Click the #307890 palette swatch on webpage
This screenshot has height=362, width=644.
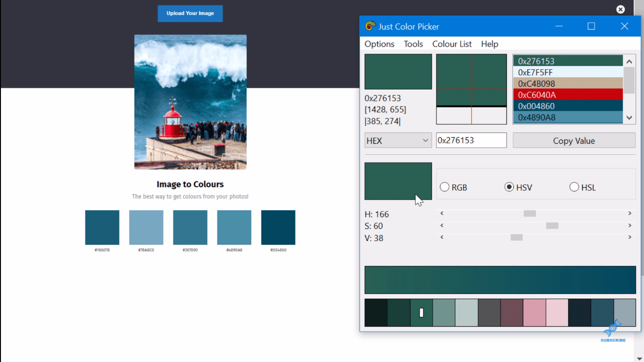tap(190, 228)
